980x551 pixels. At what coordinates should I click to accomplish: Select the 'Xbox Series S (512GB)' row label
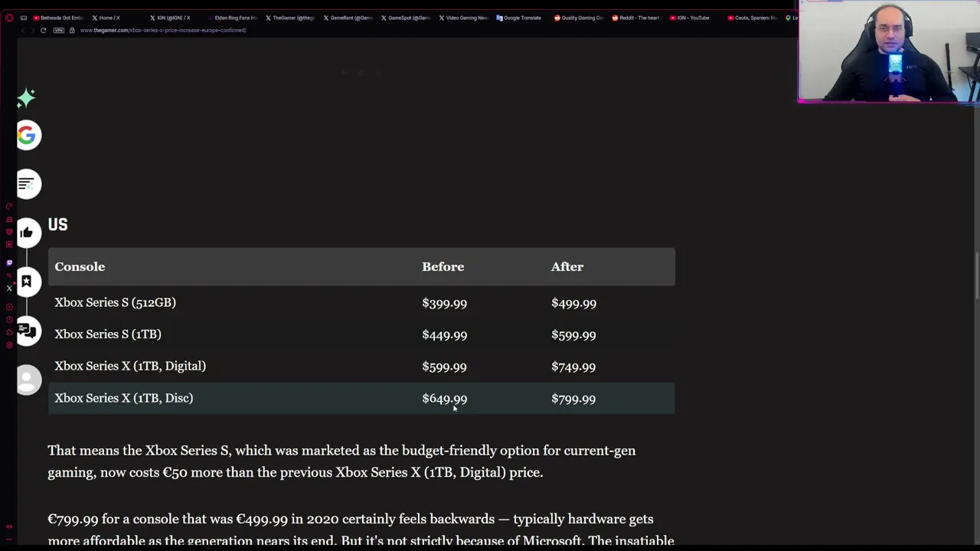(115, 302)
